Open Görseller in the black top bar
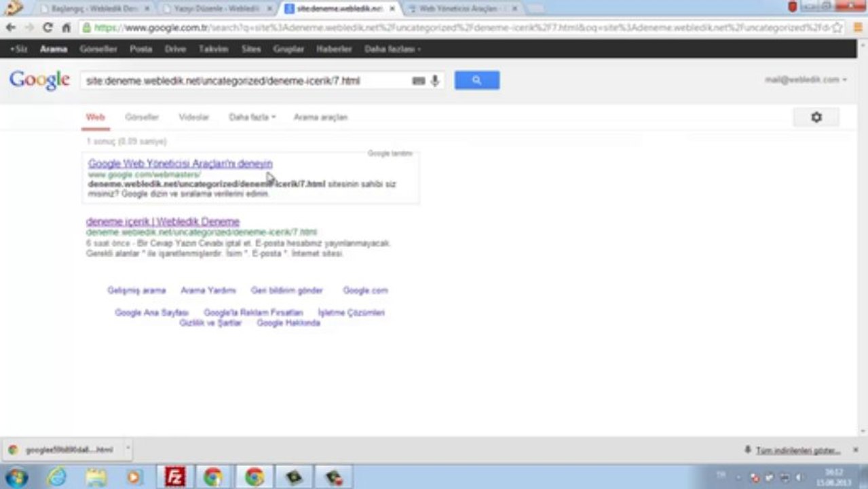This screenshot has height=489, width=868. [x=98, y=49]
